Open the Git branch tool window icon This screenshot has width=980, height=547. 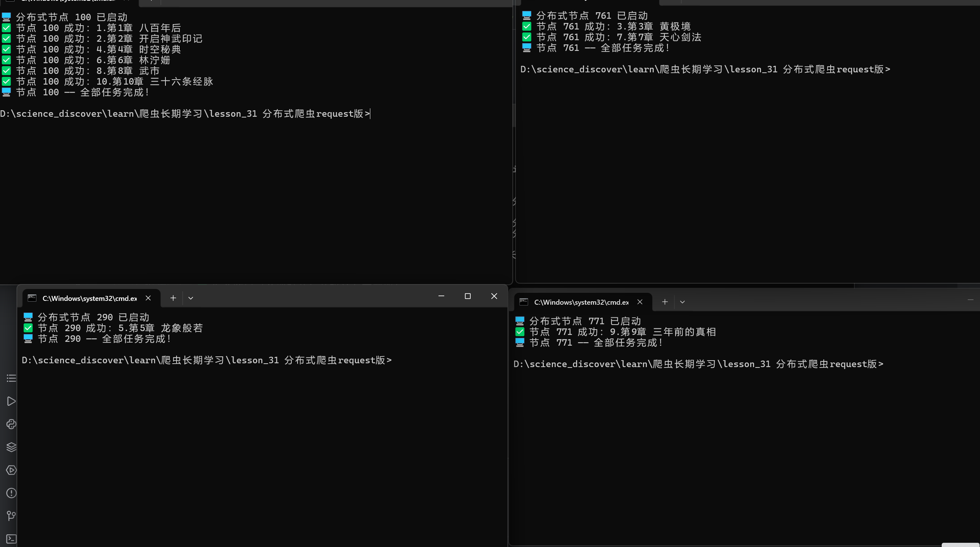click(x=11, y=516)
